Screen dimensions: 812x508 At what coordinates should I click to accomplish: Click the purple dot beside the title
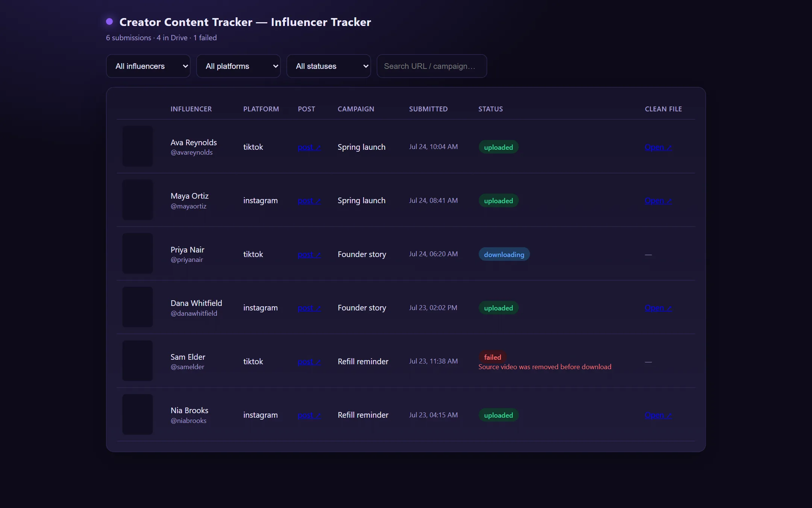[x=109, y=21]
